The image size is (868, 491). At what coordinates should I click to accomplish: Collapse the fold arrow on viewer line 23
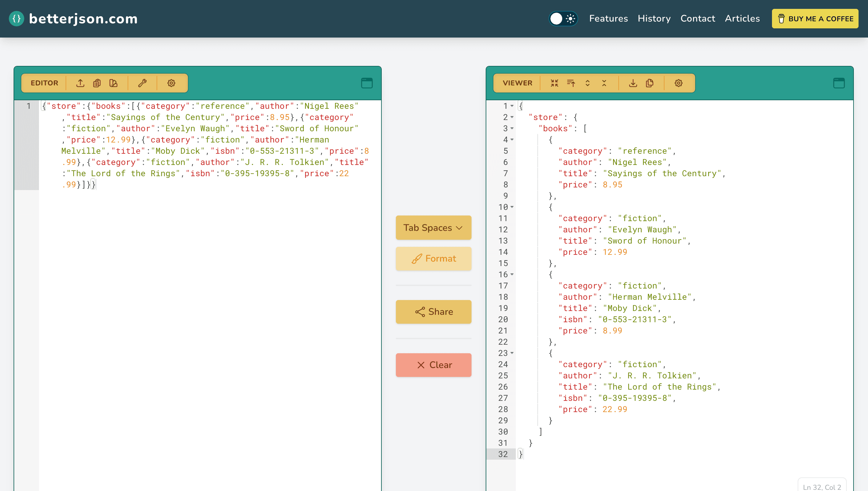(x=512, y=353)
